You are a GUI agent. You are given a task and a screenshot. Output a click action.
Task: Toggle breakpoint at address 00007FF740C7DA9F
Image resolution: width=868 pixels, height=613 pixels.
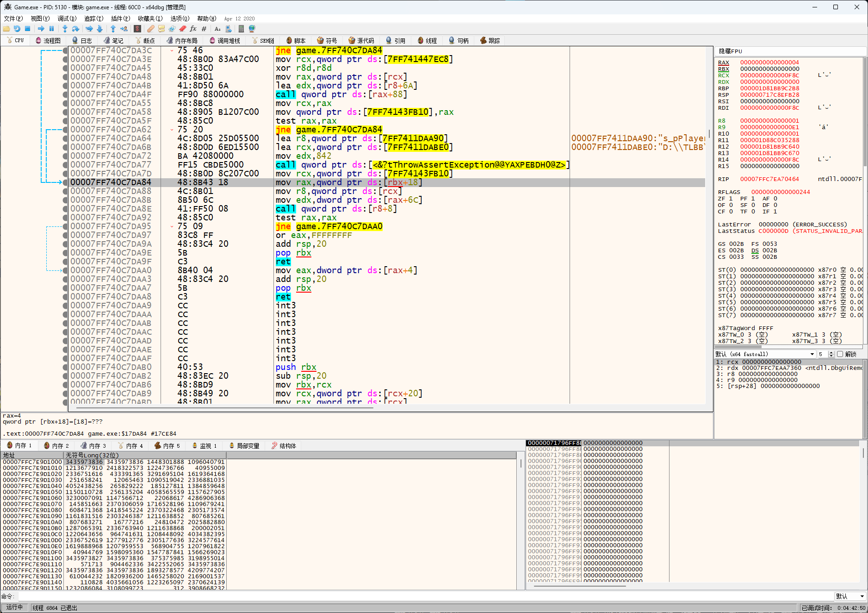[65, 262]
